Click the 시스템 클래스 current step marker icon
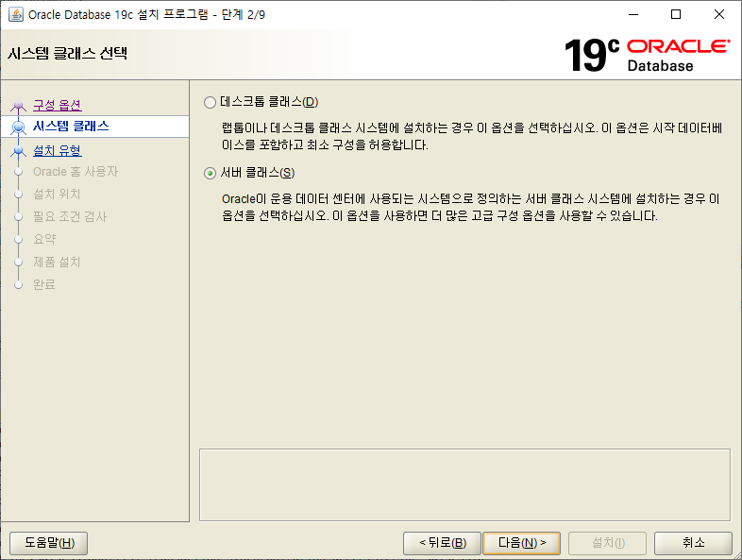This screenshot has height=560, width=742. pyautogui.click(x=19, y=127)
